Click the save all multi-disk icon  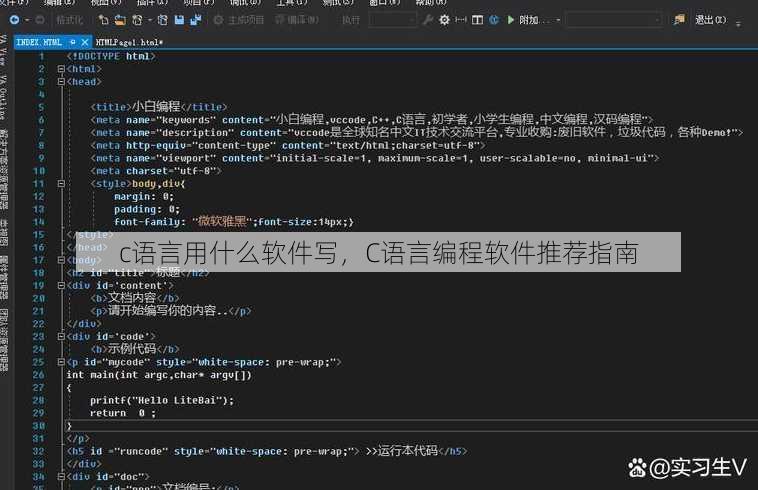[x=196, y=20]
